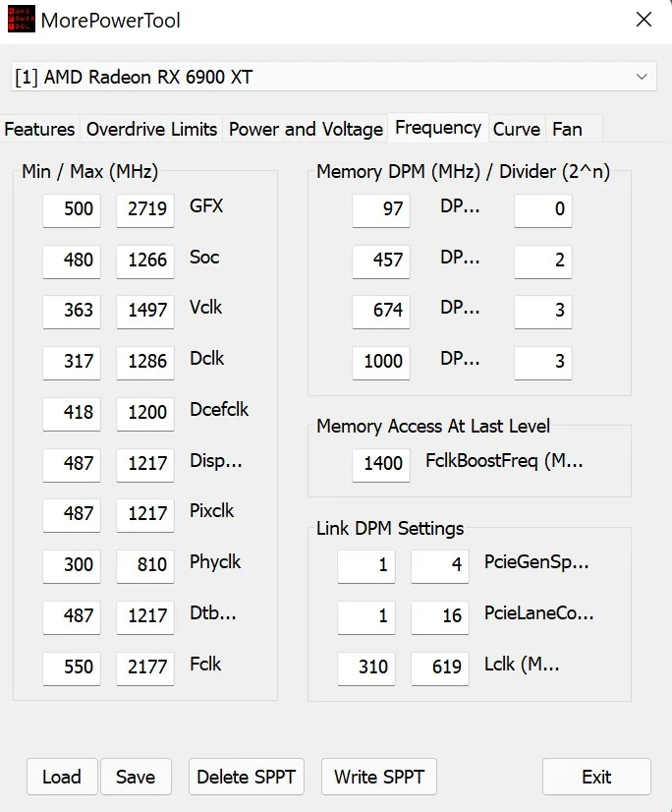Switch to the Features tab
The height and width of the screenshot is (812, 672).
(40, 129)
